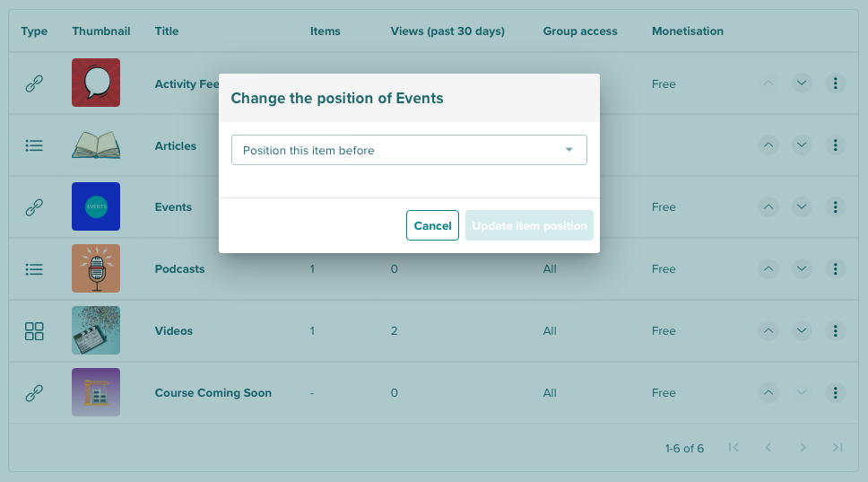Click the list type icon for Podcasts

click(34, 269)
